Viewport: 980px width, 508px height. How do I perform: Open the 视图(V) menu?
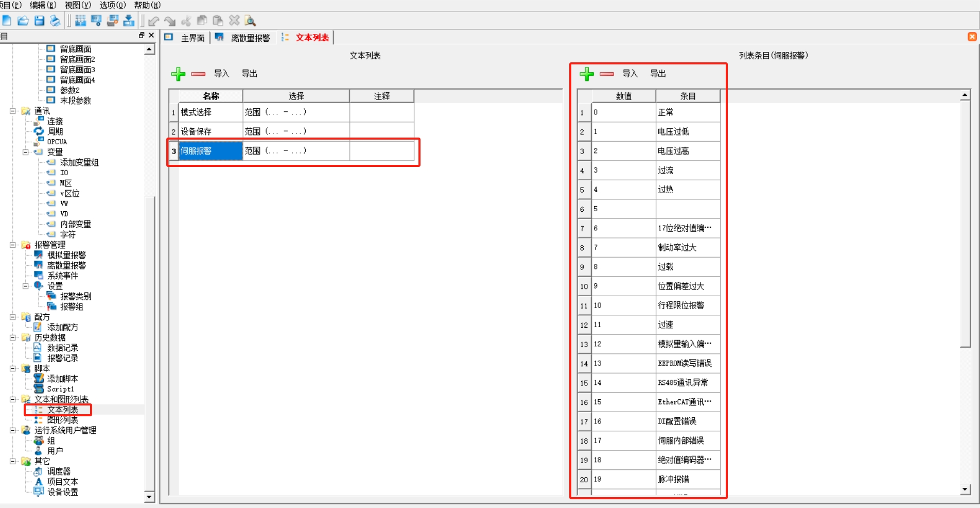[x=78, y=5]
